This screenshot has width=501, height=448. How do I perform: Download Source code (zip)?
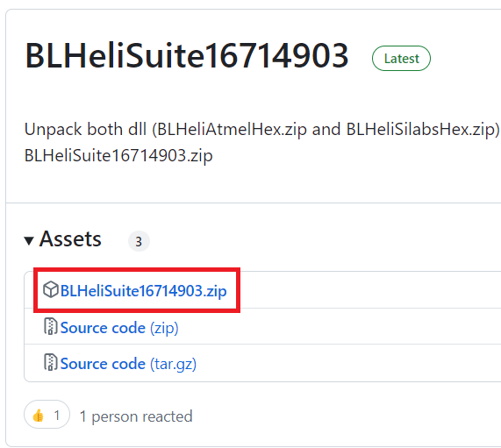(119, 328)
